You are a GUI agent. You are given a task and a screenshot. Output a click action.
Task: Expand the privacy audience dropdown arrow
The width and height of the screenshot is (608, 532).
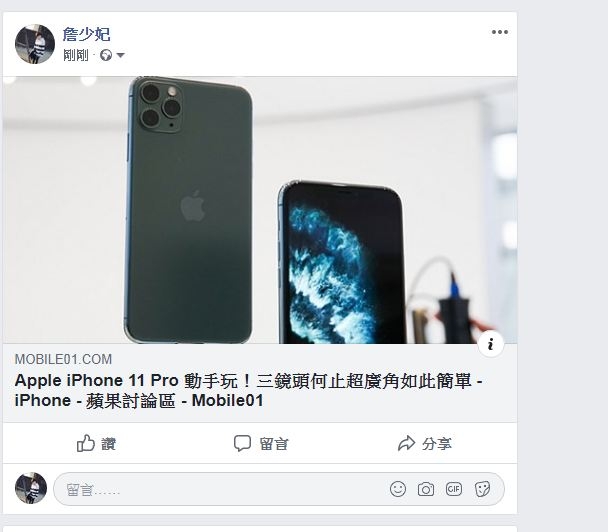[120, 55]
